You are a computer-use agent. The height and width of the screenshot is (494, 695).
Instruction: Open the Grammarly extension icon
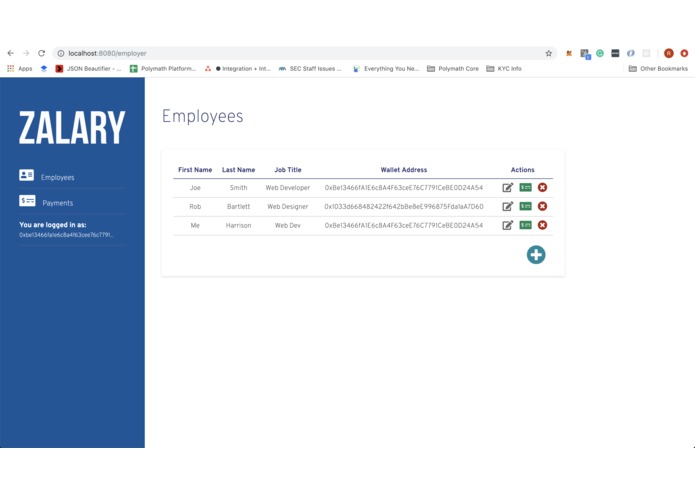coord(600,53)
